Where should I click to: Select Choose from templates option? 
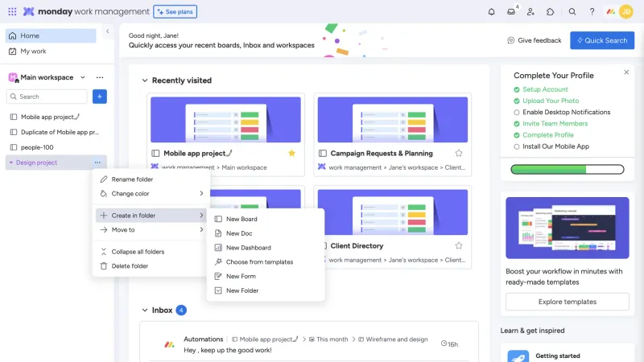(266, 262)
